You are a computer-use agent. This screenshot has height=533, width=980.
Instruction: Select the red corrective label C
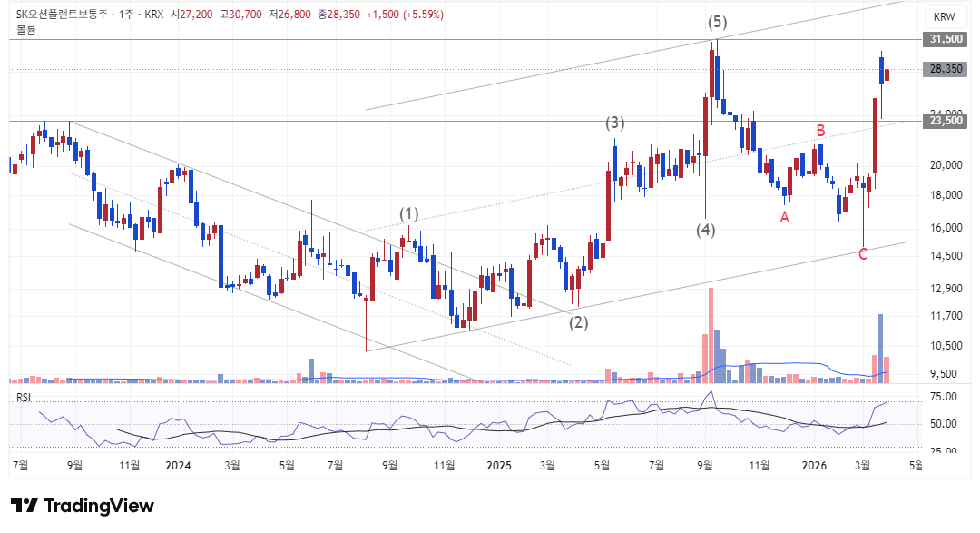[863, 254]
